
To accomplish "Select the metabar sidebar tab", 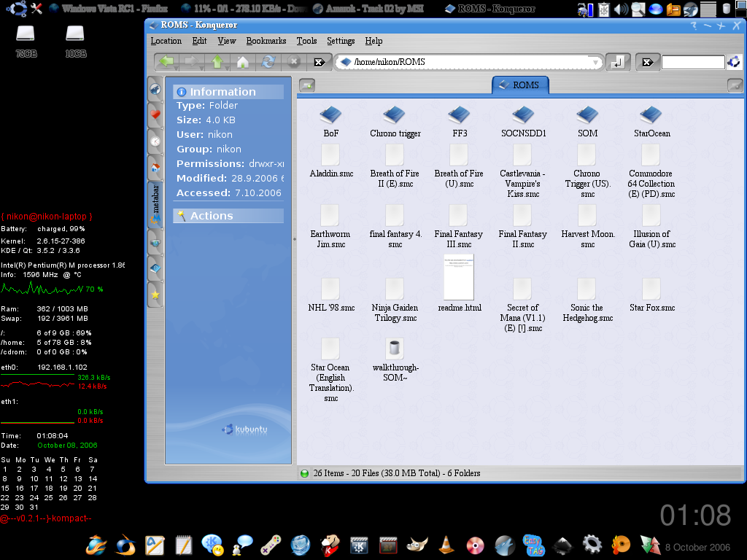I will (155, 205).
